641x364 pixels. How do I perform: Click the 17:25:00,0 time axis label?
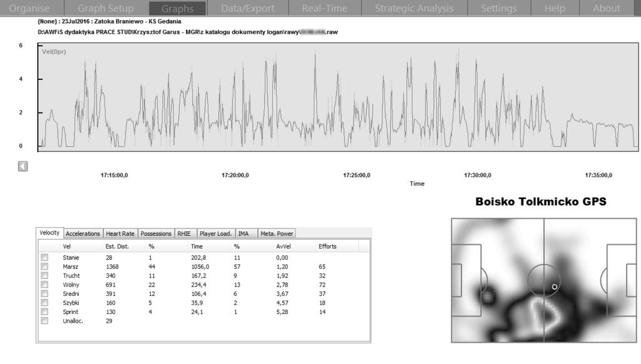click(356, 175)
